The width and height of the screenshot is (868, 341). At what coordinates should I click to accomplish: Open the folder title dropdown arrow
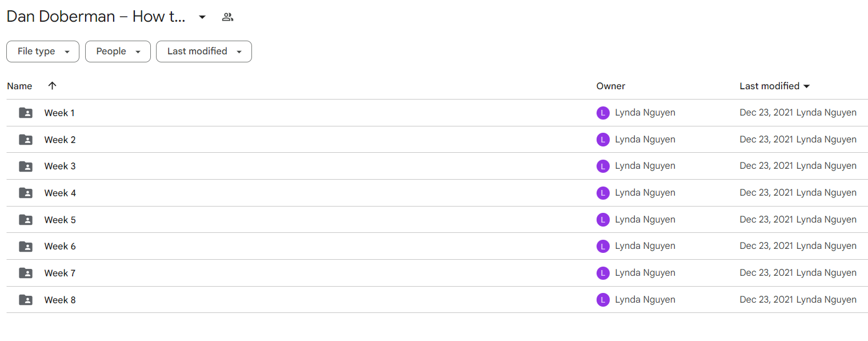[202, 17]
